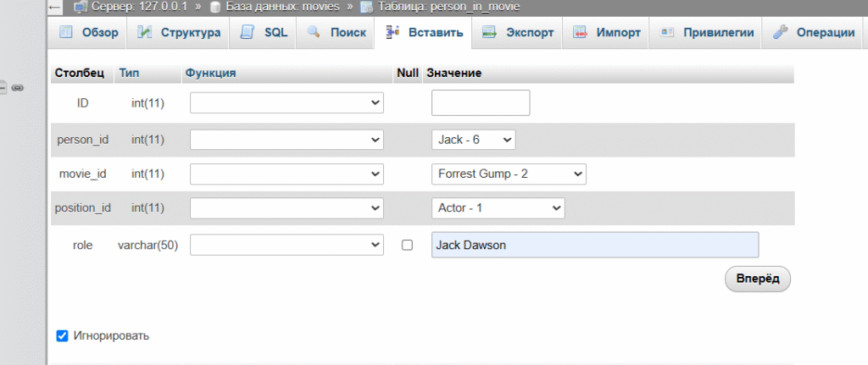Toggle the Null checkbox for role

coord(407,245)
